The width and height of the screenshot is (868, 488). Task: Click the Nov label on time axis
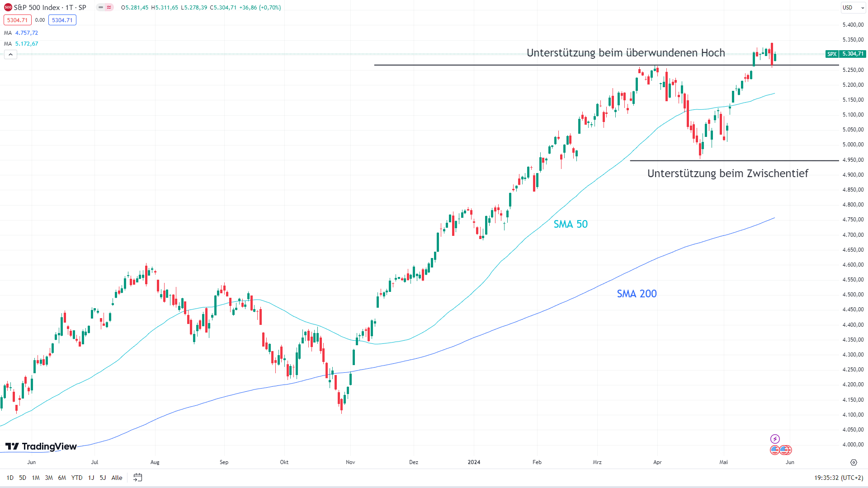(350, 462)
